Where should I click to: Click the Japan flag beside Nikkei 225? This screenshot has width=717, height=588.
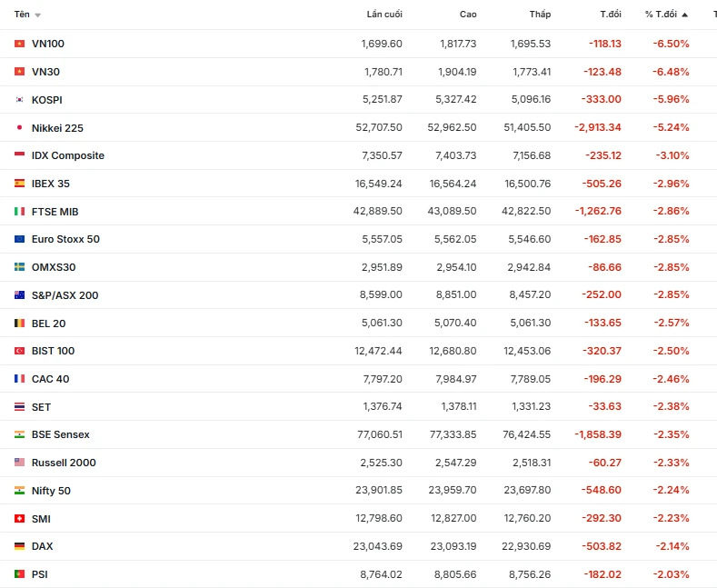coord(19,128)
